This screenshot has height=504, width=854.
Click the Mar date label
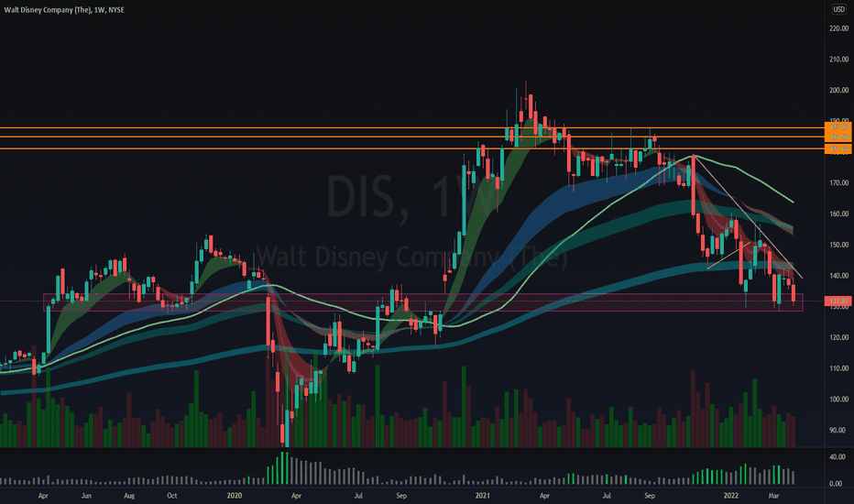(x=773, y=496)
